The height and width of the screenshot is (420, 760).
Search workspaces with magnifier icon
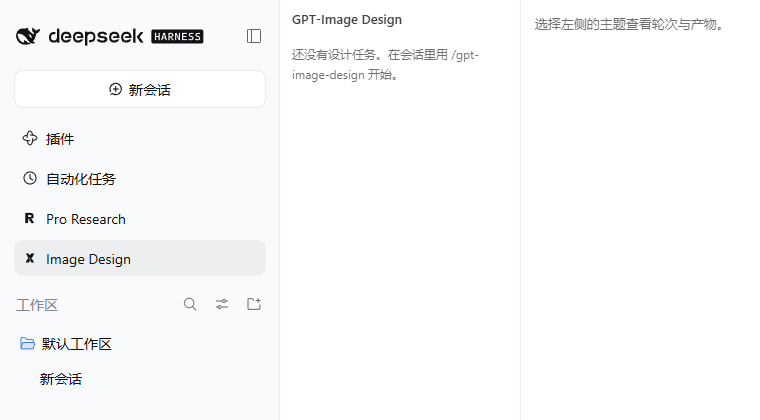coord(190,304)
